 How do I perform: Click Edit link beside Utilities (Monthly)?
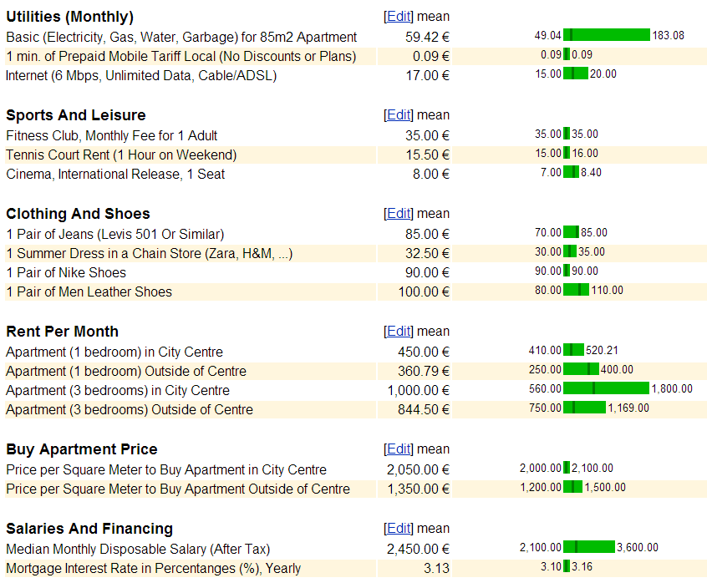tap(399, 17)
